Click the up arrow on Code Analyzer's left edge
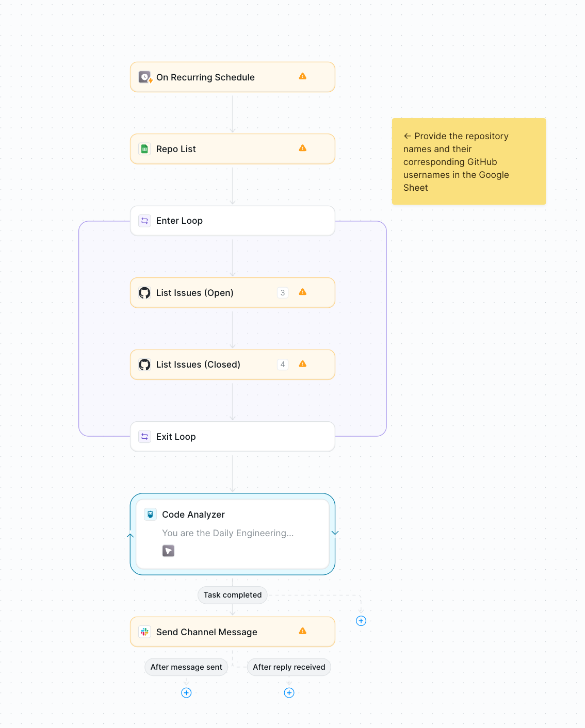 pos(131,536)
